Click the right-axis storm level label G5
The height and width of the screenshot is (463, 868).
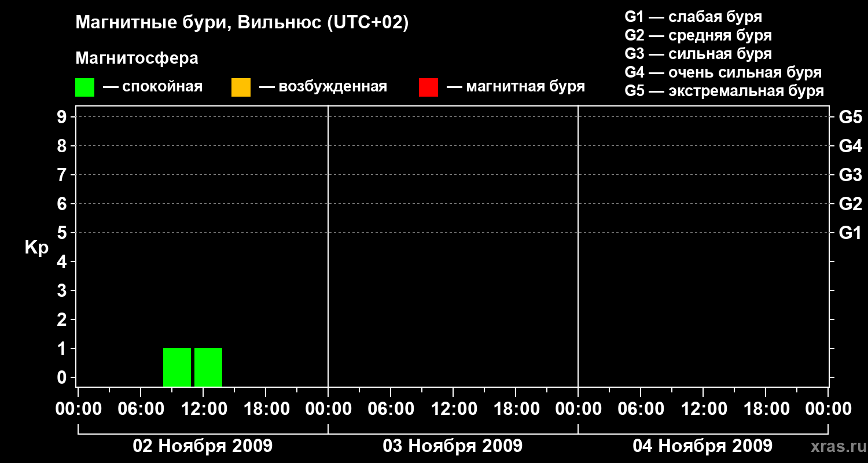850,117
